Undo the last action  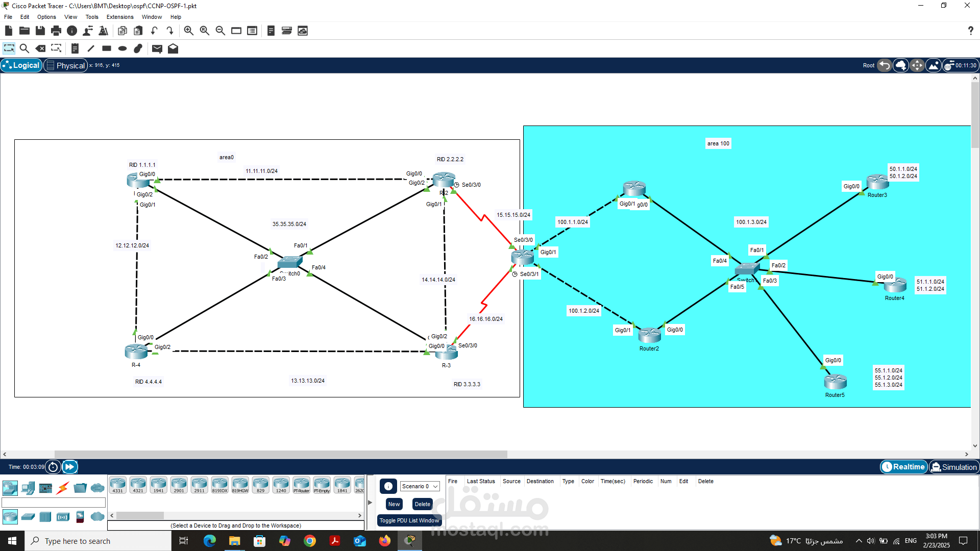coord(154,31)
